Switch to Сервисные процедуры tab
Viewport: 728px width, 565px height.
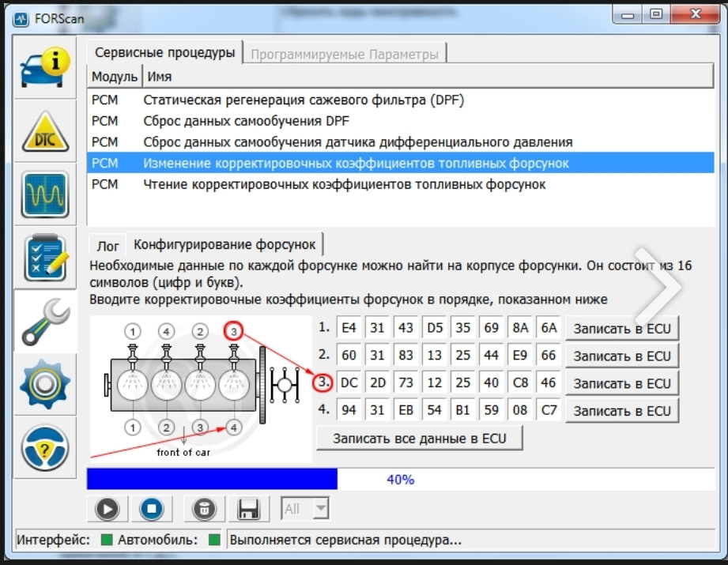164,52
